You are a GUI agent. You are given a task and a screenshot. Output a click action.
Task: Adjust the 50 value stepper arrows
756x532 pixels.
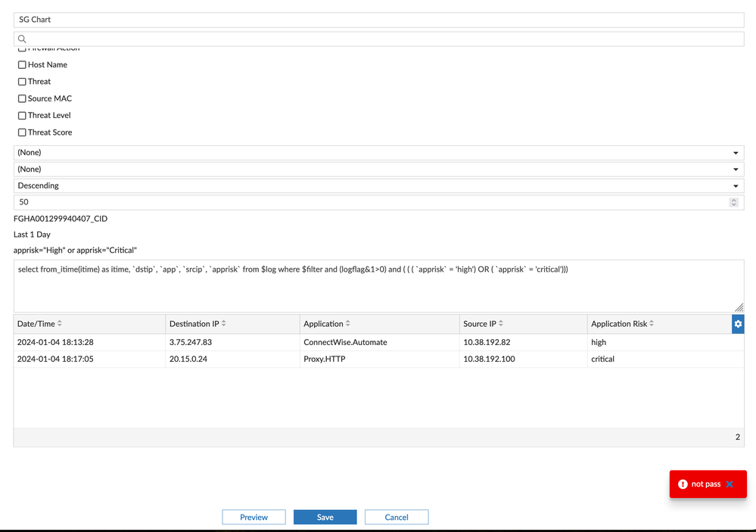[734, 202]
